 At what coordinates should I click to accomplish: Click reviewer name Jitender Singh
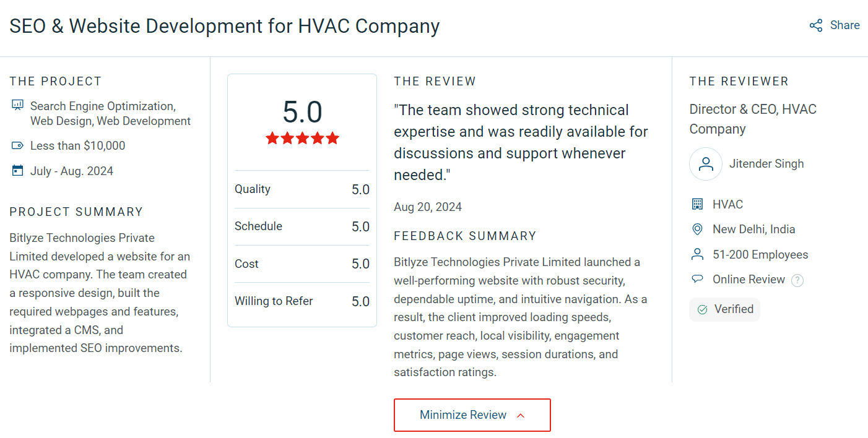[x=766, y=164]
